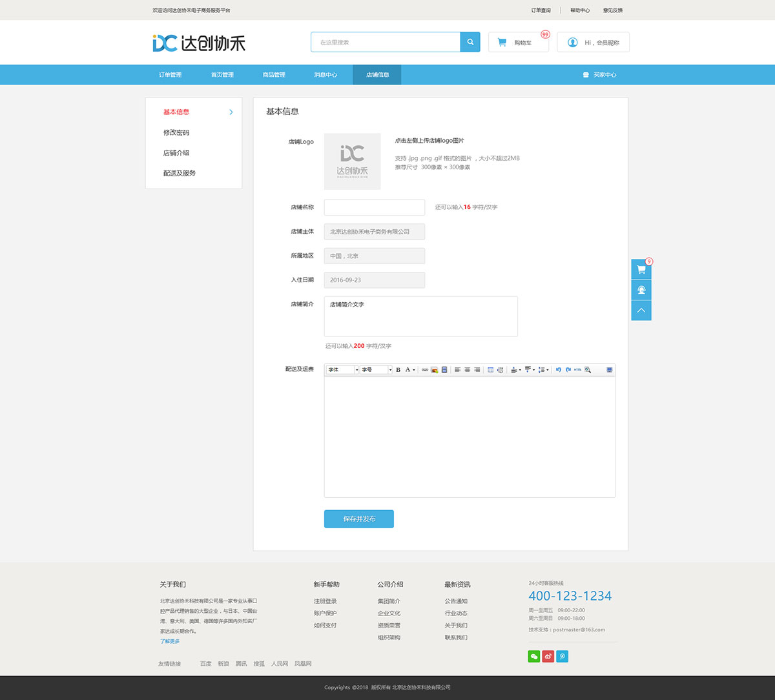775x700 pixels.
Task: Open the 消息中心 navigation tab
Action: [325, 74]
